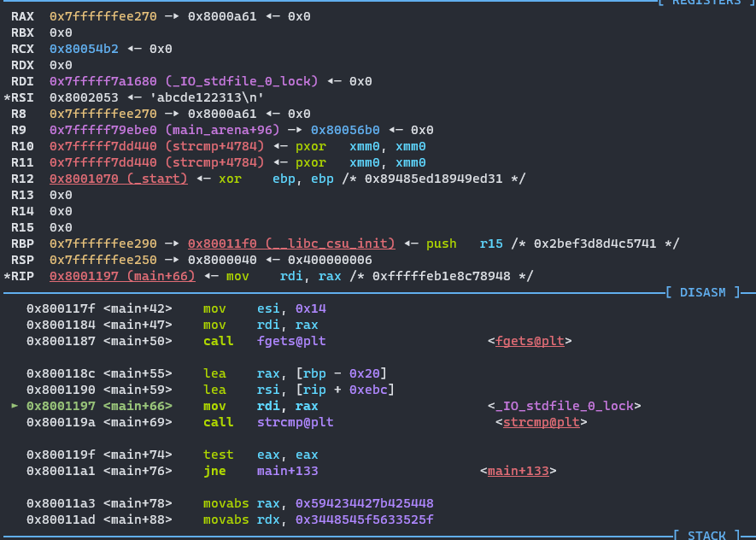Viewport: 756px width, 540px height.
Task: Click the STACK section header
Action: tap(706, 535)
